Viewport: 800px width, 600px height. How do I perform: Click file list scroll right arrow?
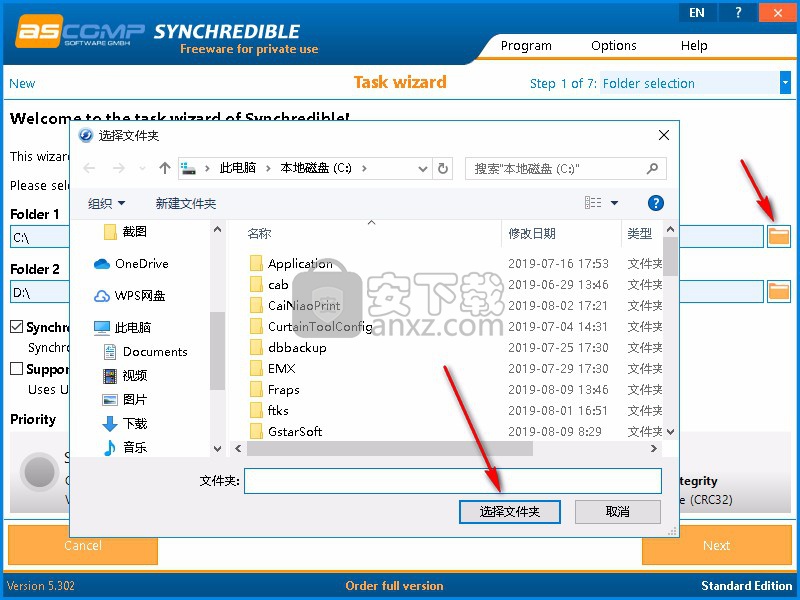pyautogui.click(x=654, y=448)
